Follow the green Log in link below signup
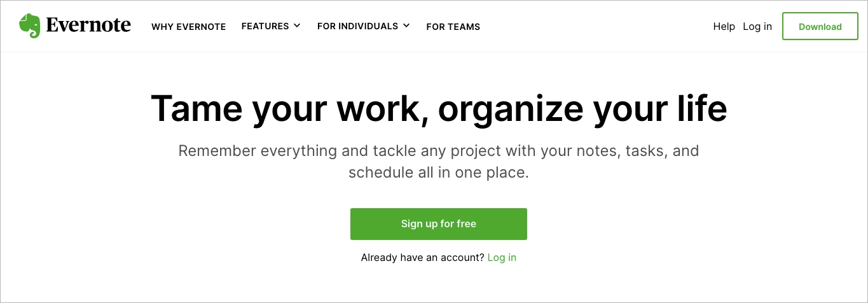This screenshot has height=303, width=868. (502, 258)
